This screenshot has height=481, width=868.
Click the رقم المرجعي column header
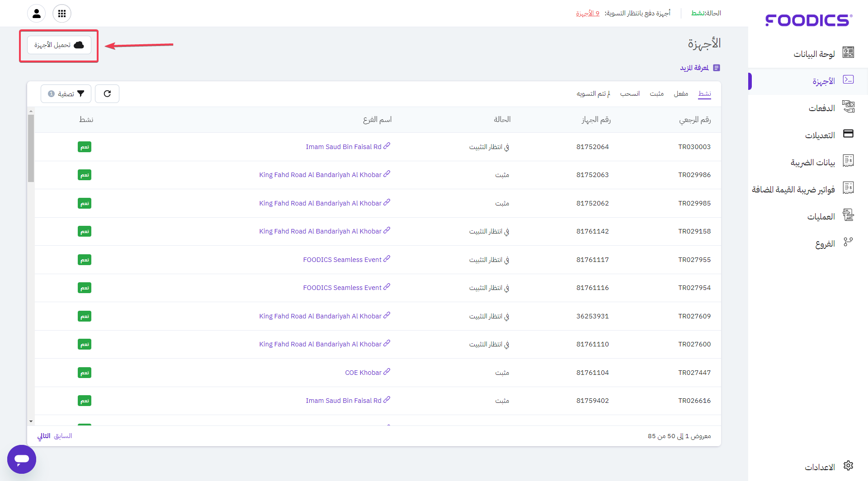coord(695,120)
